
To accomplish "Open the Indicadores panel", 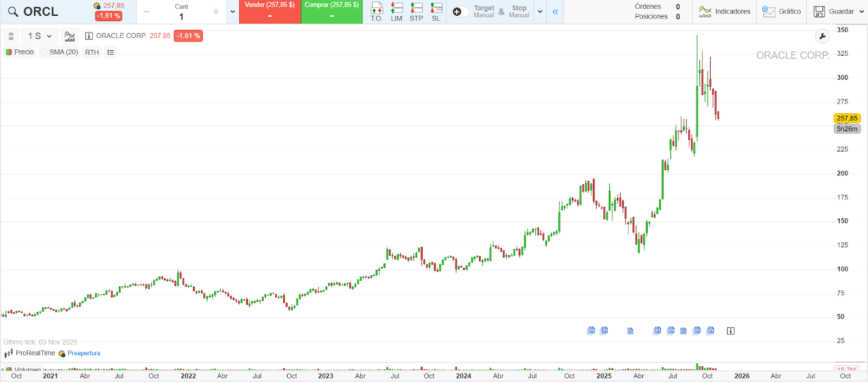I will (x=725, y=11).
